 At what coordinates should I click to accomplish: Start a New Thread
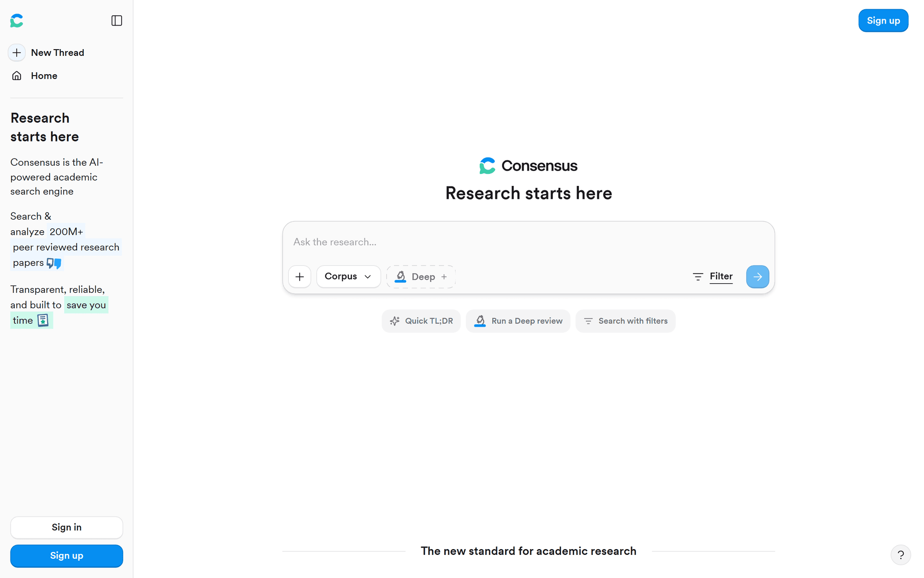[x=47, y=53]
